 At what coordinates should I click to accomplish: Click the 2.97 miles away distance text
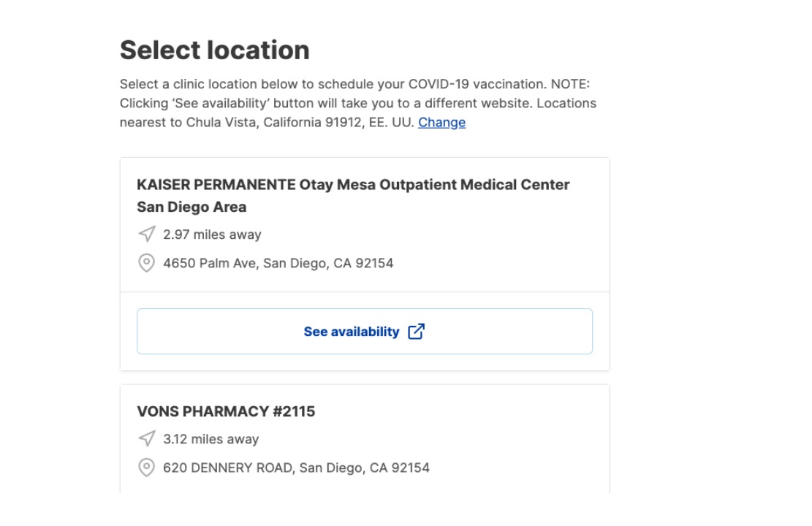coord(212,235)
